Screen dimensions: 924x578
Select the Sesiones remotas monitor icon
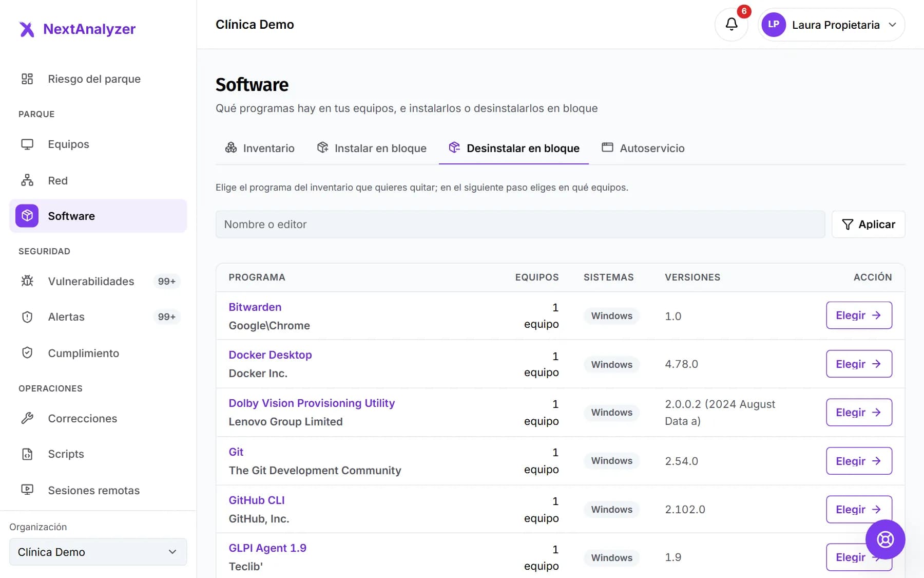27,490
